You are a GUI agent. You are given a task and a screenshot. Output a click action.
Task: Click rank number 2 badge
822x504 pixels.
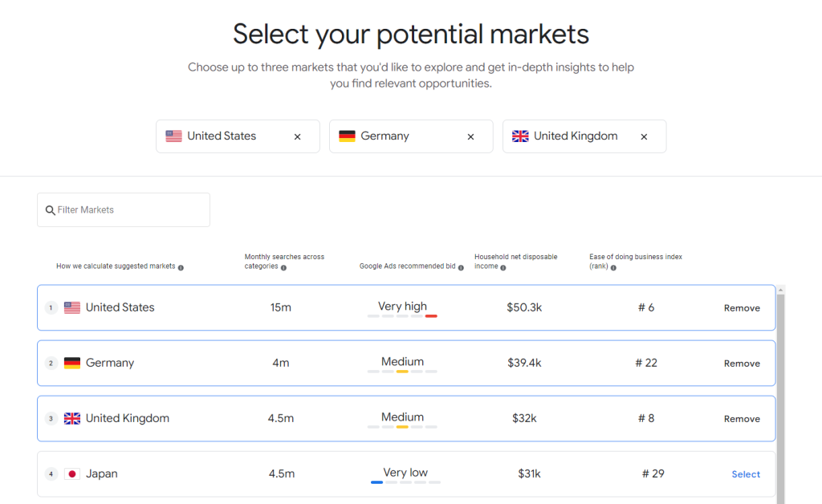[x=51, y=363]
